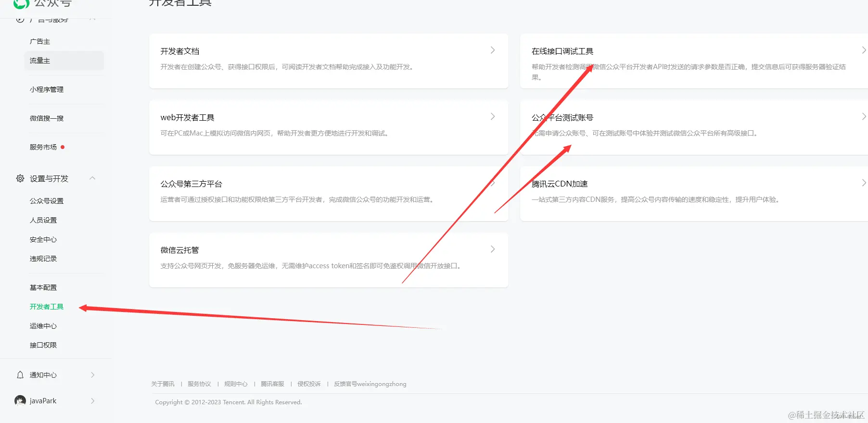The width and height of the screenshot is (868, 423).
Task: Select the 开发者工具 menu item
Action: (x=47, y=307)
